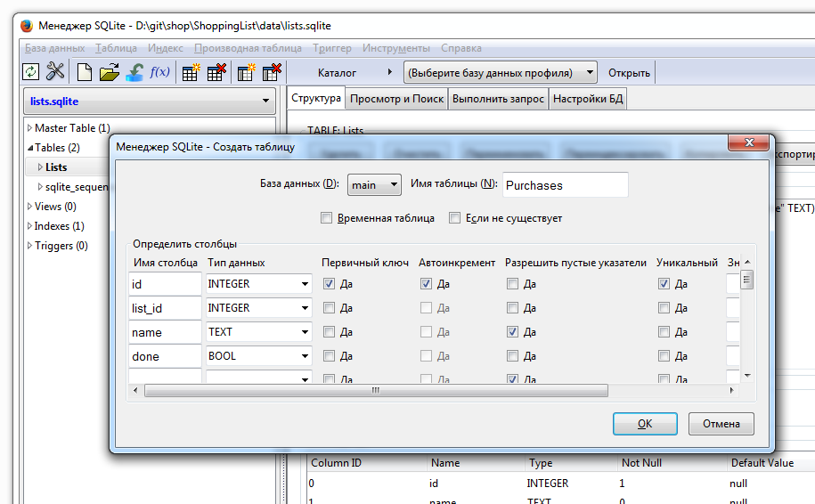Viewport: 815px width, 504px height.
Task: Click the Not Null column header
Action: tap(641, 462)
